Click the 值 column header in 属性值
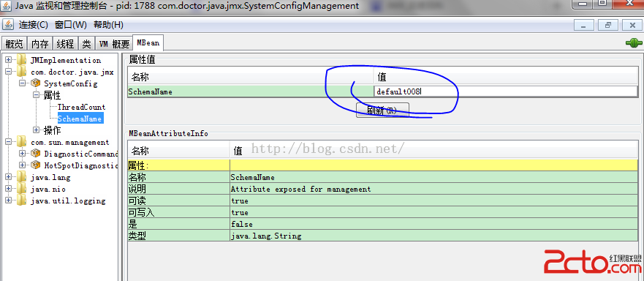The width and height of the screenshot is (644, 281). point(506,77)
